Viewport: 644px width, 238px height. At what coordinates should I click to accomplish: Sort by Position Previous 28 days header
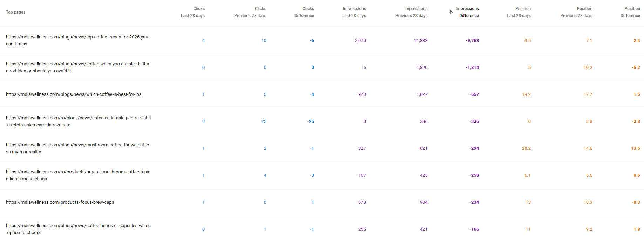[x=576, y=12]
